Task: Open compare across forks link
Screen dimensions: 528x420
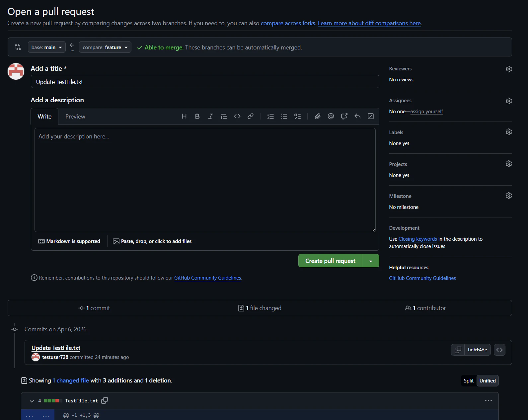Action: (x=288, y=23)
